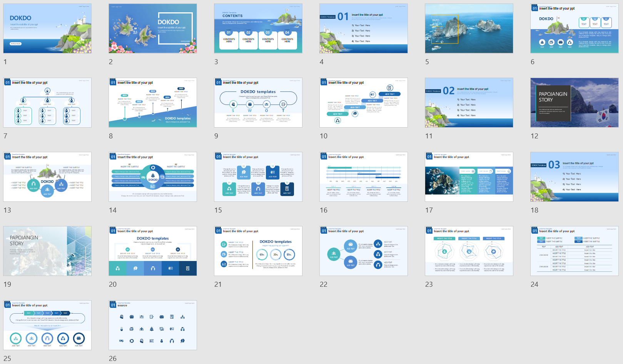Select slide 24 with the data table
Screen dimensions: 623x364
[575, 251]
